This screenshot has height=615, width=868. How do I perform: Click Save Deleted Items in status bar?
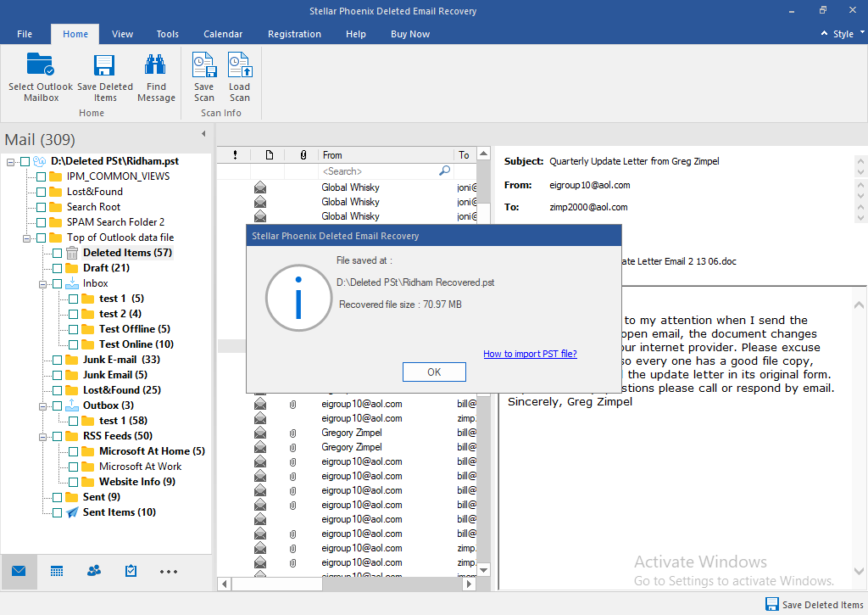click(815, 605)
